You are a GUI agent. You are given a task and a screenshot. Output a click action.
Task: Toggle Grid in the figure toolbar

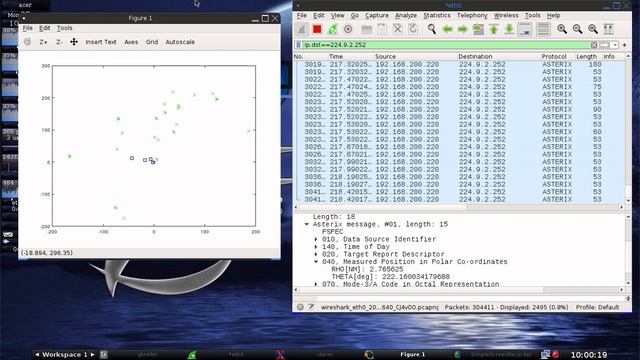(x=152, y=42)
